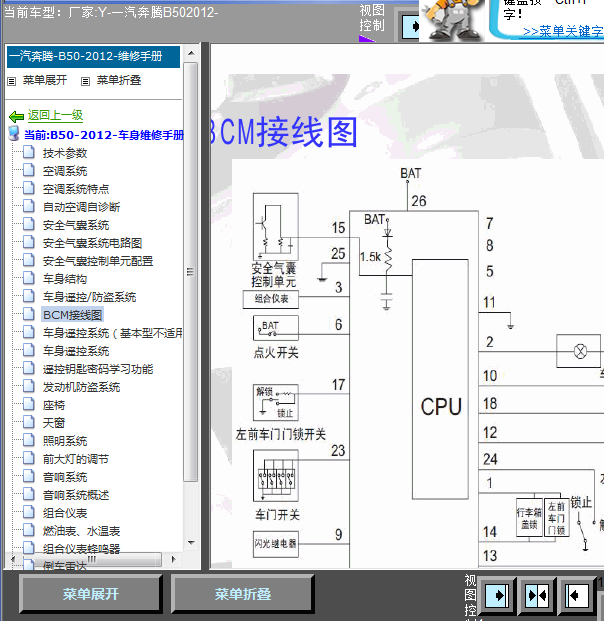604x621 pixels.
Task: Open 自动空调自诊断 entry
Action: [x=81, y=207]
